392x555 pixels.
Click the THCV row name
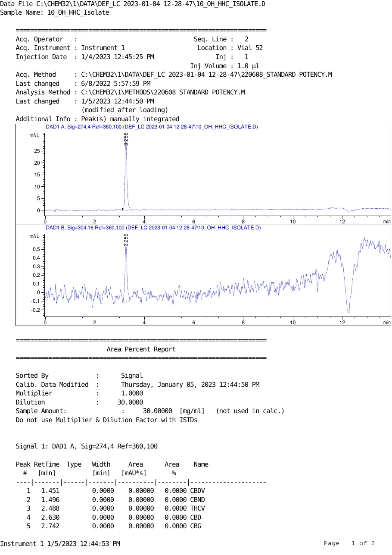(197, 508)
